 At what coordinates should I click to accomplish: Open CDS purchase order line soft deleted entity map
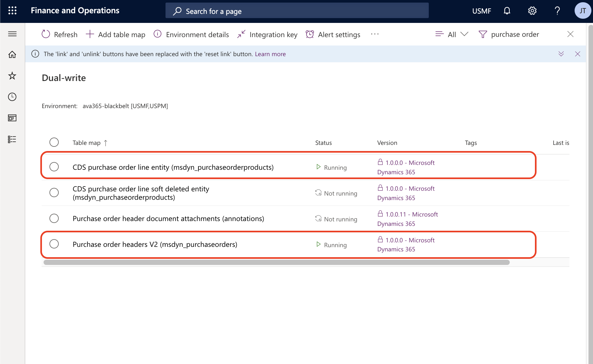click(141, 193)
